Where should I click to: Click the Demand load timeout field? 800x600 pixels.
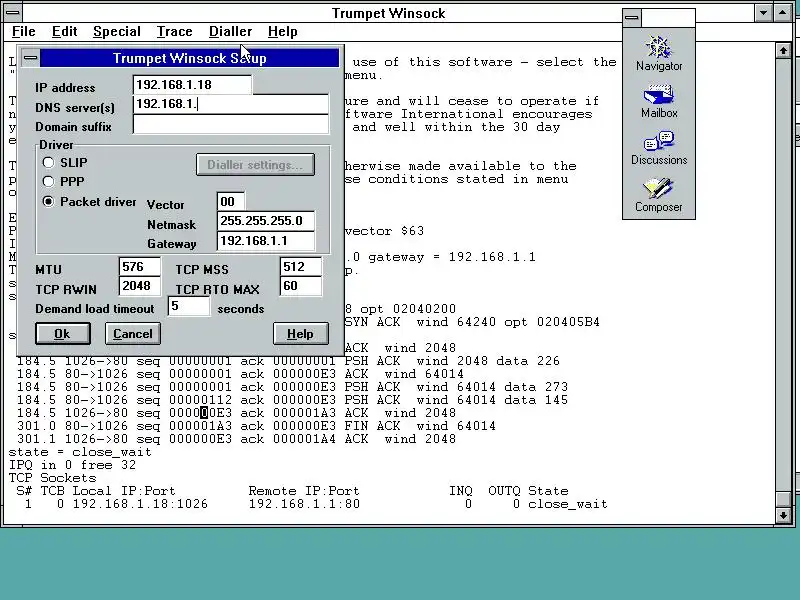click(x=189, y=306)
